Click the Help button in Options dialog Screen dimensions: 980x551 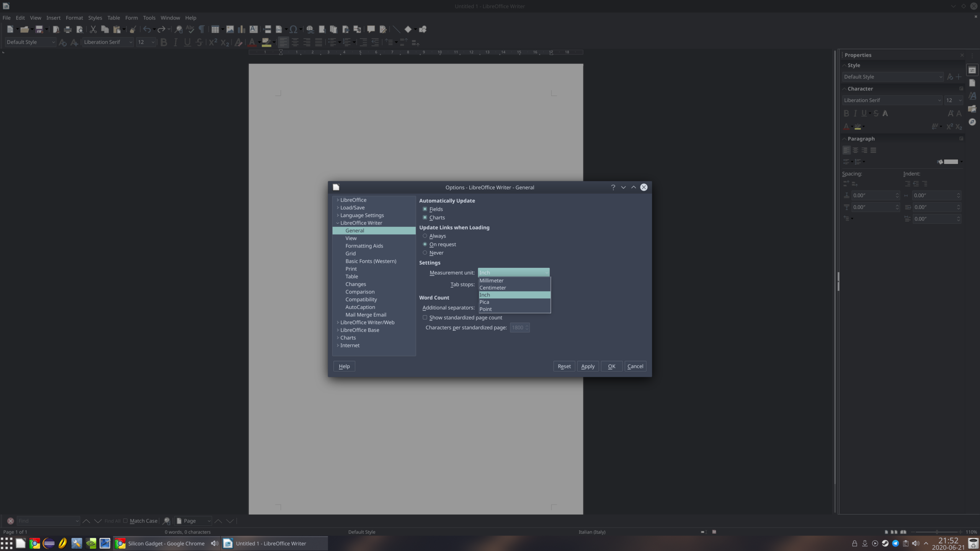344,366
